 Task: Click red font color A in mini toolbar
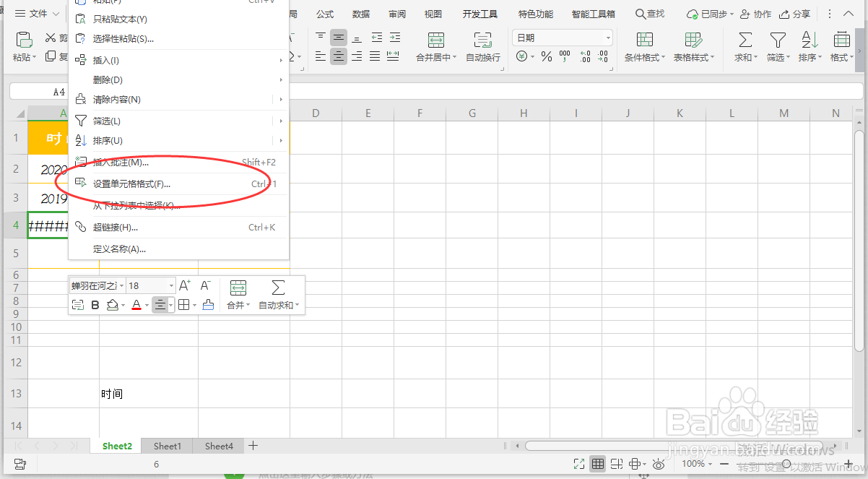pyautogui.click(x=136, y=305)
